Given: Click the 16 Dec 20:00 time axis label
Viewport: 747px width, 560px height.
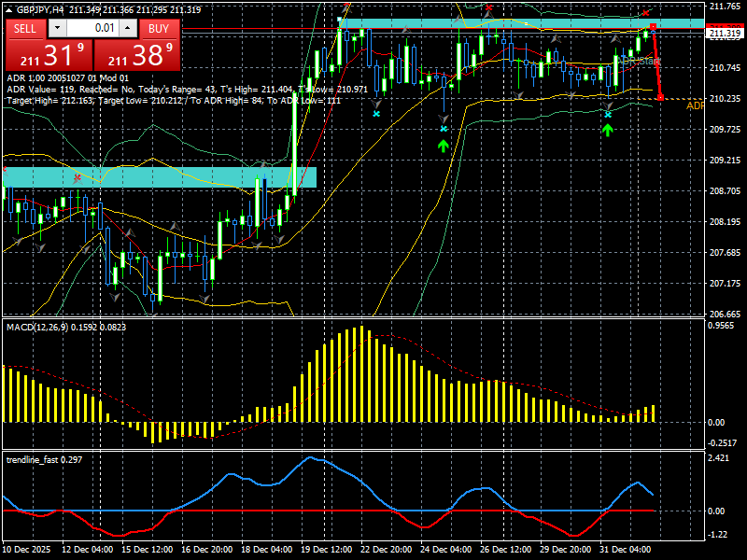Looking at the screenshot, I should pos(206,550).
